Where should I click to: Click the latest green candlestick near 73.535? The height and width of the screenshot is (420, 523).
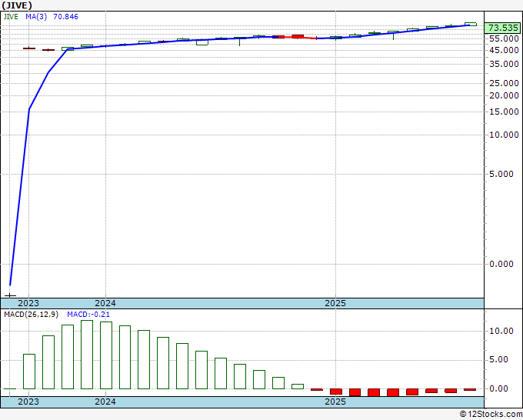pyautogui.click(x=471, y=24)
